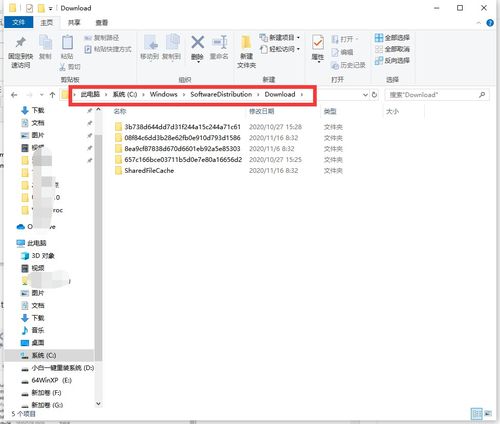
Task: Open the Properties checkmark icon
Action: [x=318, y=43]
